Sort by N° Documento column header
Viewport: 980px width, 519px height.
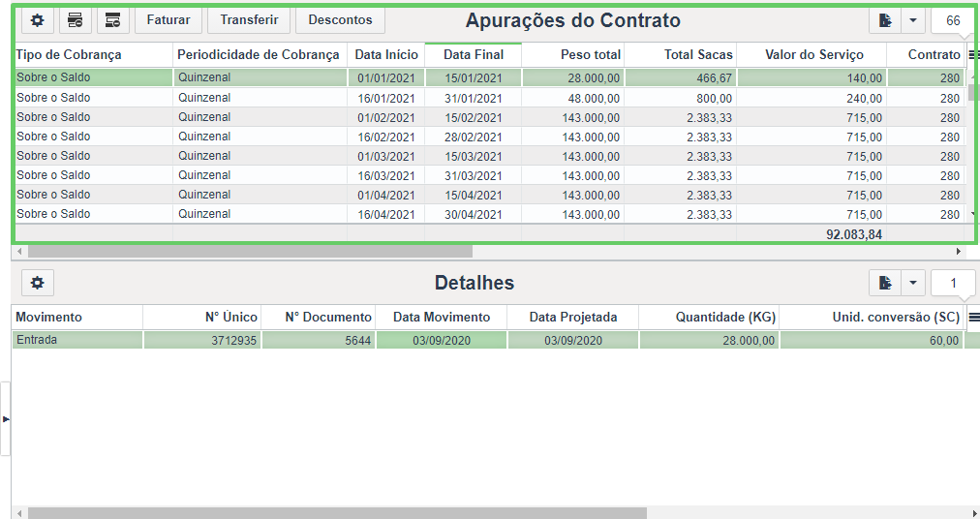[319, 317]
